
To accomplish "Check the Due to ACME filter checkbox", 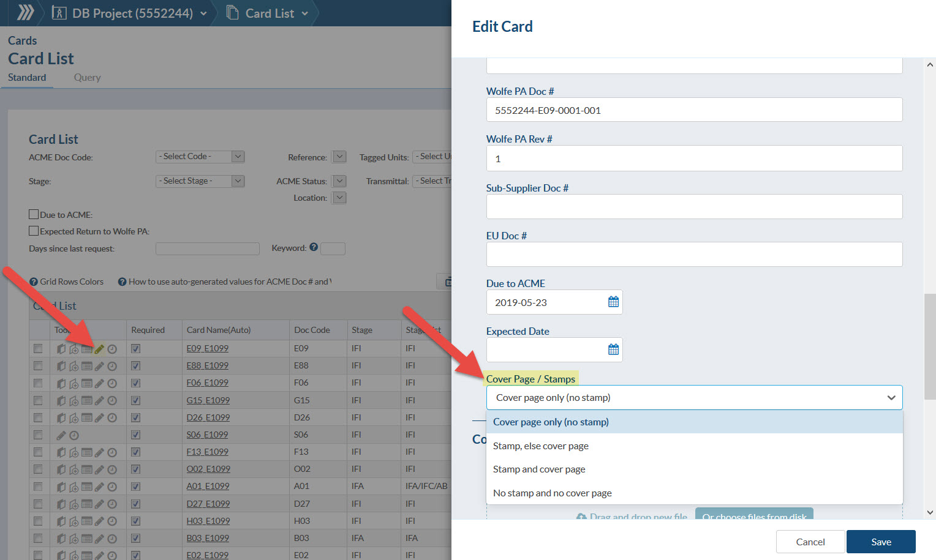I will 34,214.
